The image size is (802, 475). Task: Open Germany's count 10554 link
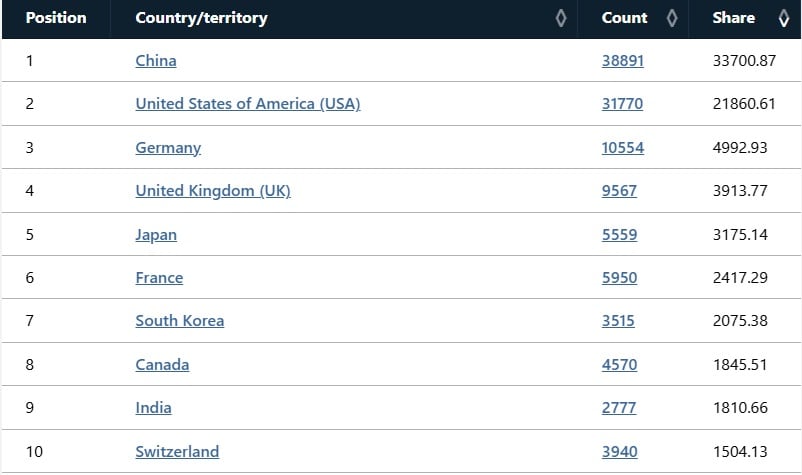[623, 148]
